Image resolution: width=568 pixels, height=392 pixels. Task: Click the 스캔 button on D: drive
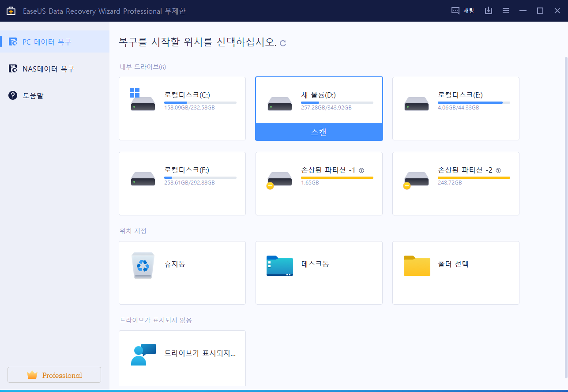(x=319, y=132)
